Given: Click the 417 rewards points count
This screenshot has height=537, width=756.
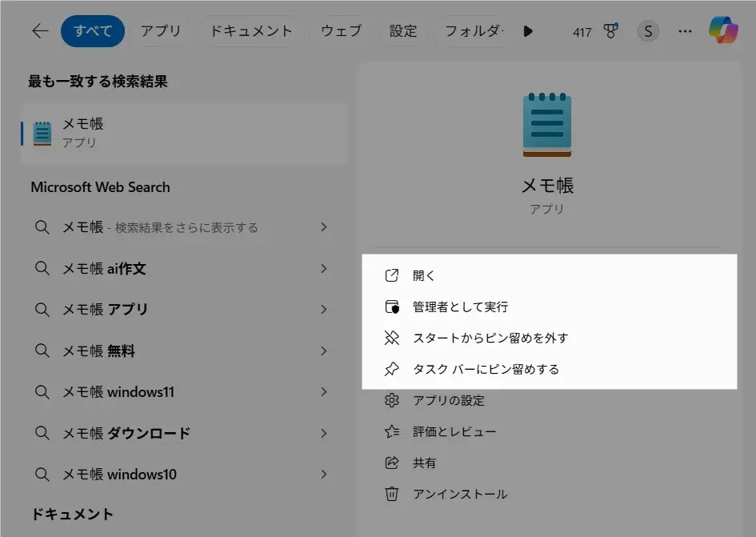Looking at the screenshot, I should 582,32.
